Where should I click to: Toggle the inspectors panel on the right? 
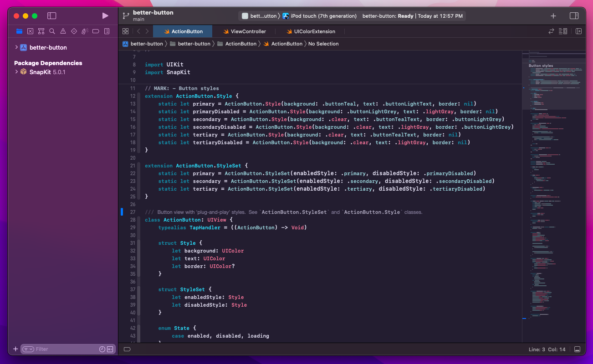pyautogui.click(x=574, y=16)
